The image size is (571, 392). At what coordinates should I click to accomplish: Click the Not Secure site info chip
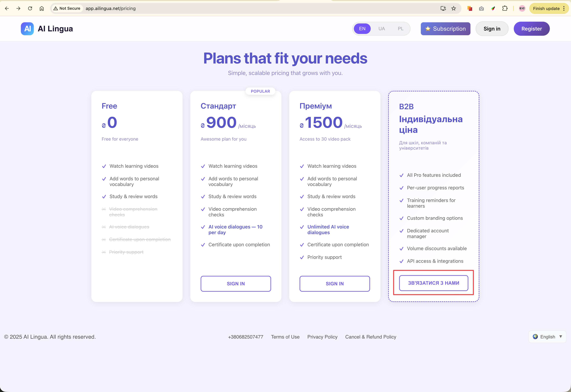[67, 8]
